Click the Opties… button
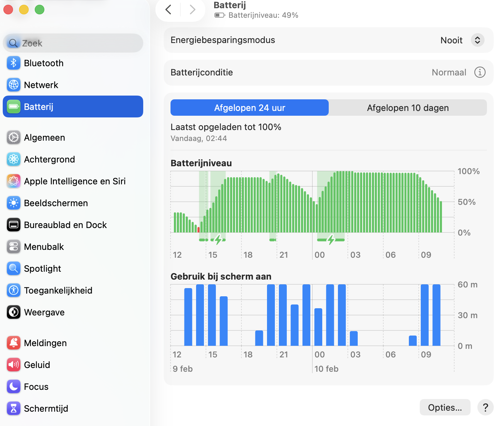504x426 pixels. [445, 407]
